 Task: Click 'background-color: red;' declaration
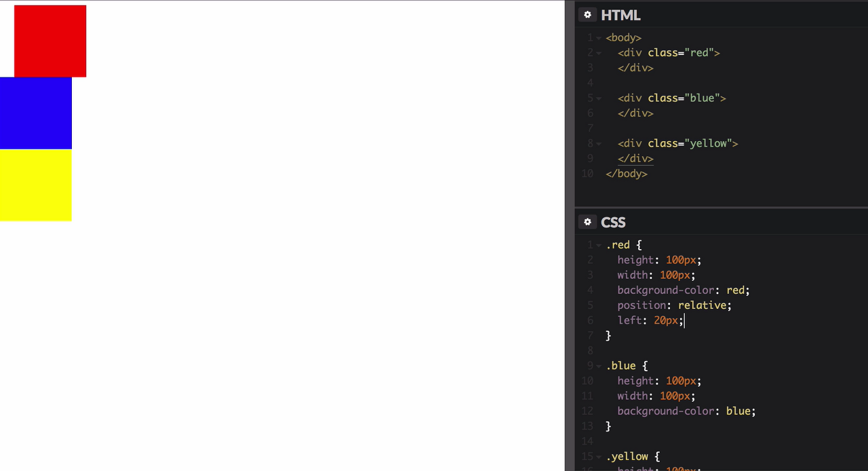(684, 290)
